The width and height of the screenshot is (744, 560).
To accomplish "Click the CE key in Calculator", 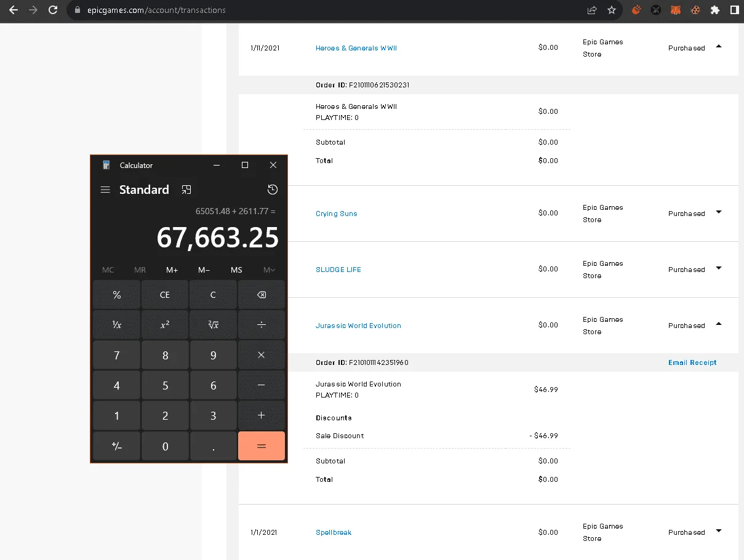I will point(165,295).
